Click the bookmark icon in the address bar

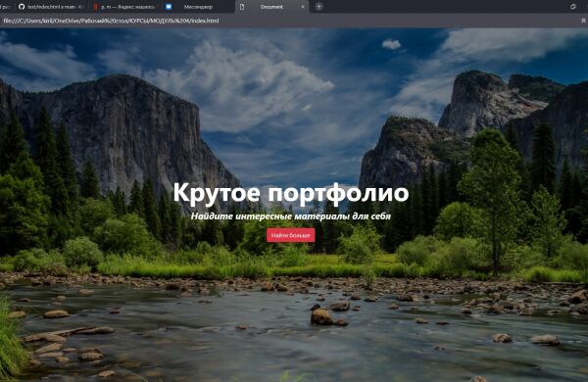[583, 21]
